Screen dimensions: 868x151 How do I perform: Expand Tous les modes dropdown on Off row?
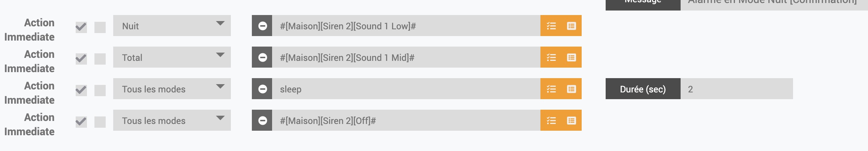coord(172,120)
